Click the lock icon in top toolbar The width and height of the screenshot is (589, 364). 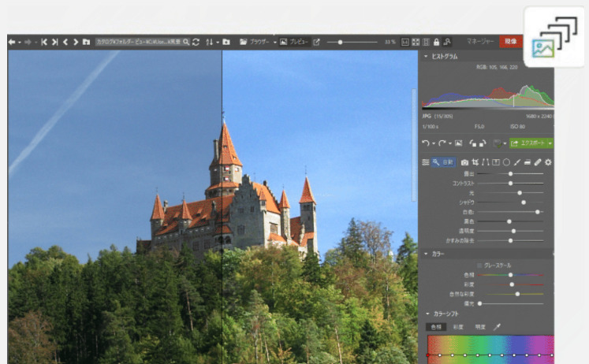436,42
